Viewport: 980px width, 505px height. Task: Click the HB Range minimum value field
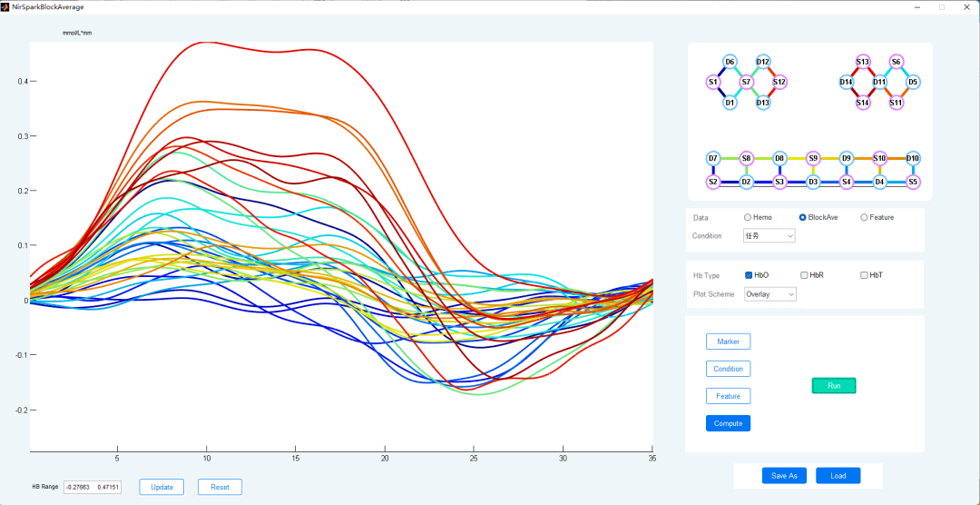click(x=79, y=487)
